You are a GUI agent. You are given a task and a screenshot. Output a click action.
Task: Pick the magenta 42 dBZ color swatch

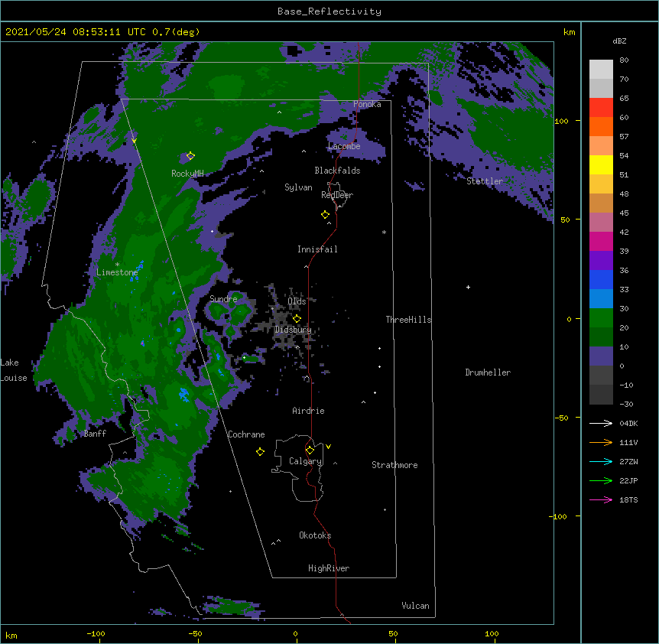click(601, 241)
